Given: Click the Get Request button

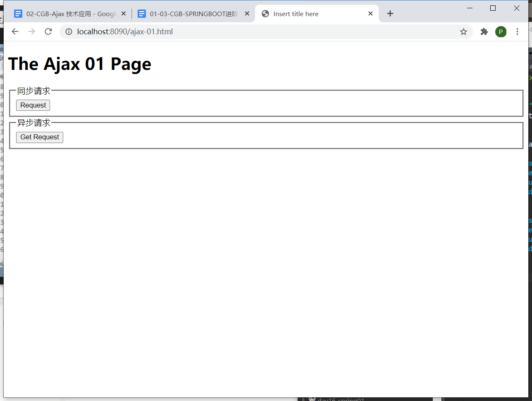Looking at the screenshot, I should coord(40,137).
